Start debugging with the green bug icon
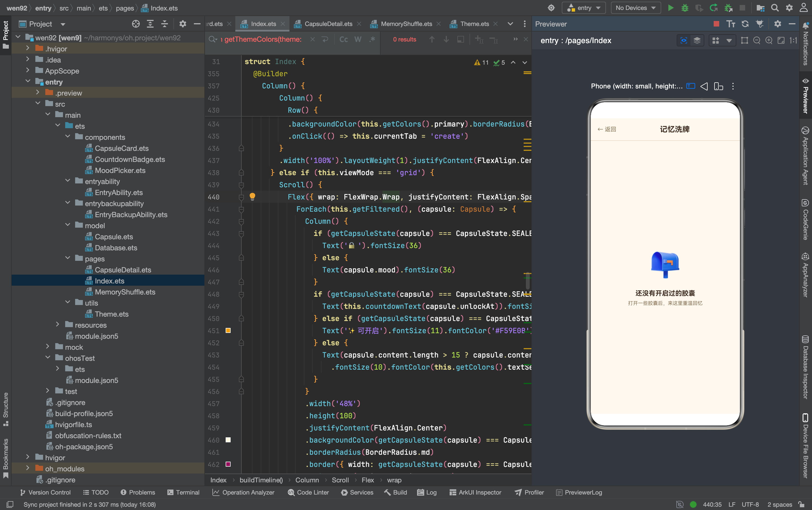 coord(685,8)
